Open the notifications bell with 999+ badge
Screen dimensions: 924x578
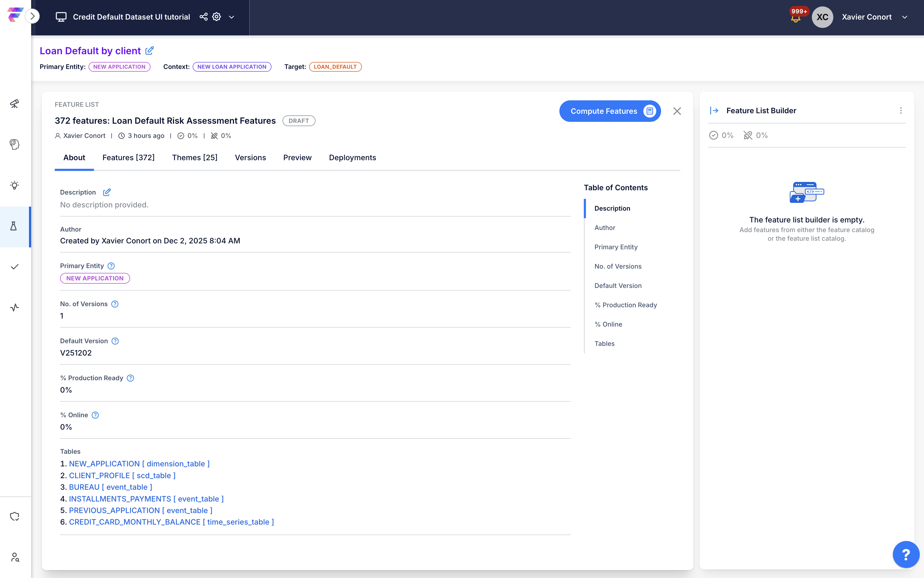click(795, 18)
